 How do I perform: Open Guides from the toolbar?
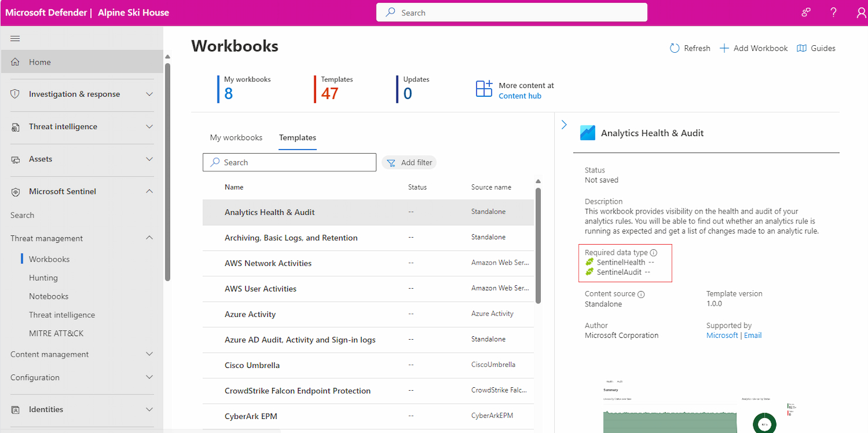pos(816,48)
